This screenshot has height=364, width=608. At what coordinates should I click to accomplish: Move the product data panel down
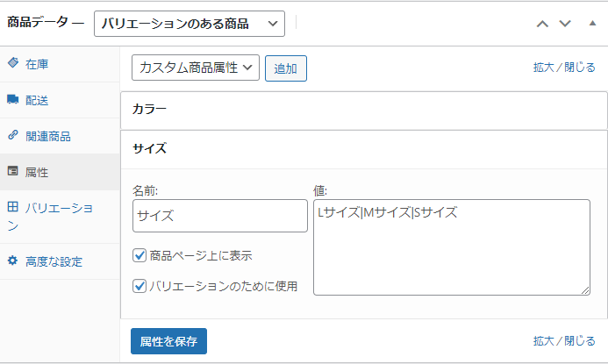565,24
